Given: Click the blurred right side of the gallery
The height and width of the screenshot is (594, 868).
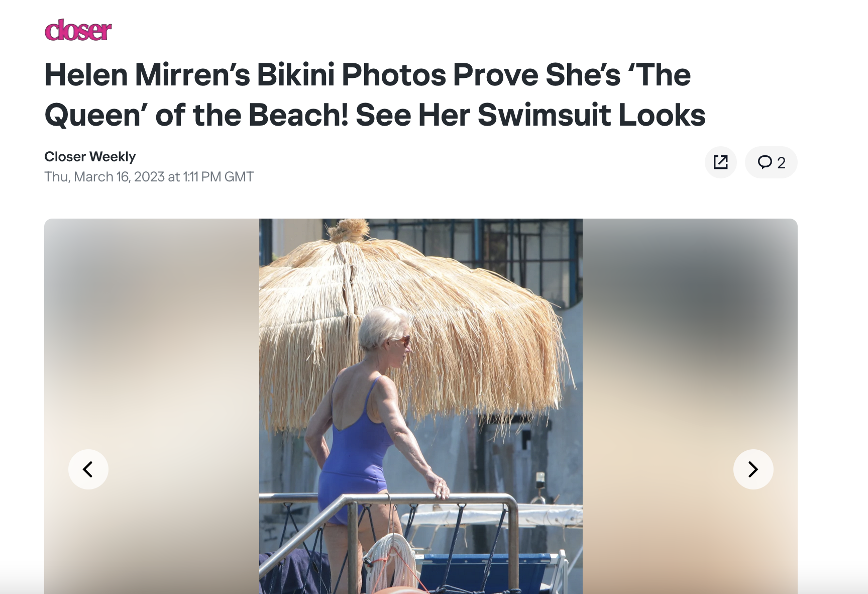Looking at the screenshot, I should tap(690, 406).
